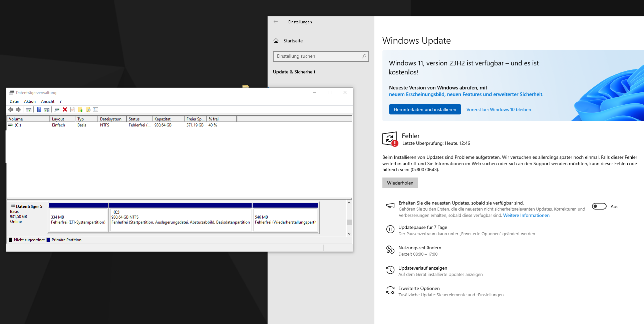
Task: Go back in Disk Management toolbar
Action: click(x=11, y=110)
